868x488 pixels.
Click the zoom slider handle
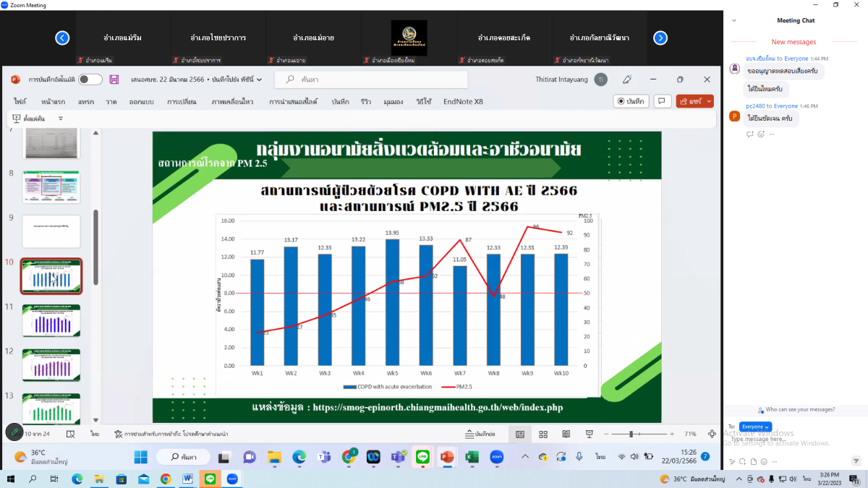point(631,434)
